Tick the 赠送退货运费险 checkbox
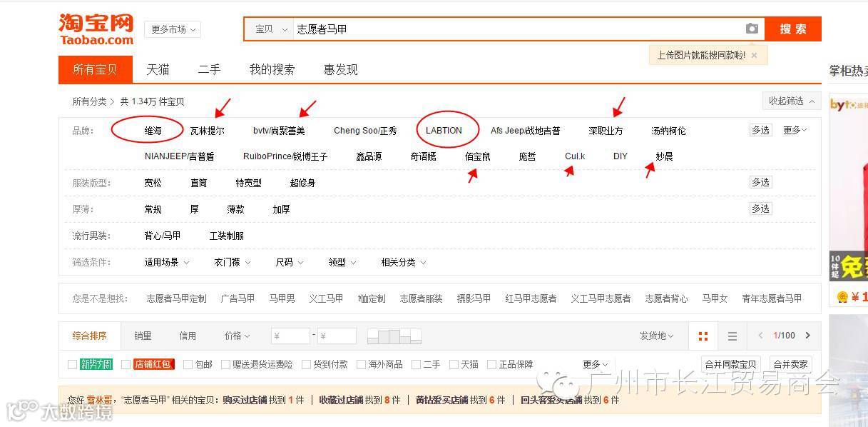The image size is (868, 427). click(225, 364)
